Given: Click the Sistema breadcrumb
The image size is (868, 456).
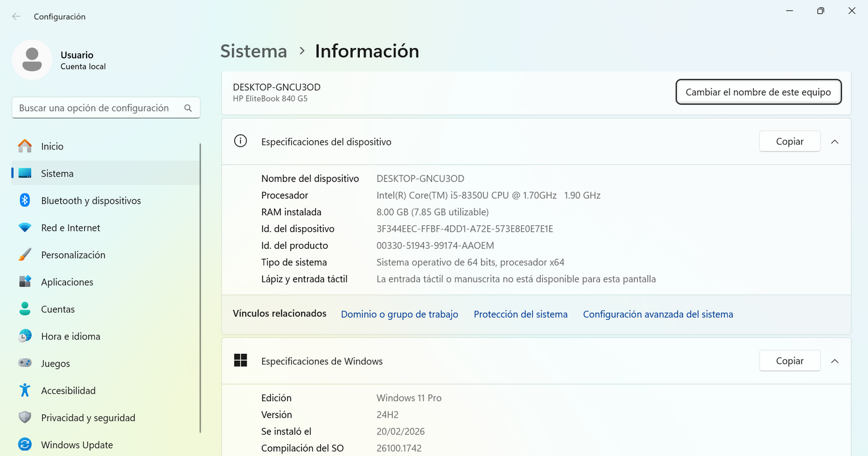Looking at the screenshot, I should [x=253, y=51].
